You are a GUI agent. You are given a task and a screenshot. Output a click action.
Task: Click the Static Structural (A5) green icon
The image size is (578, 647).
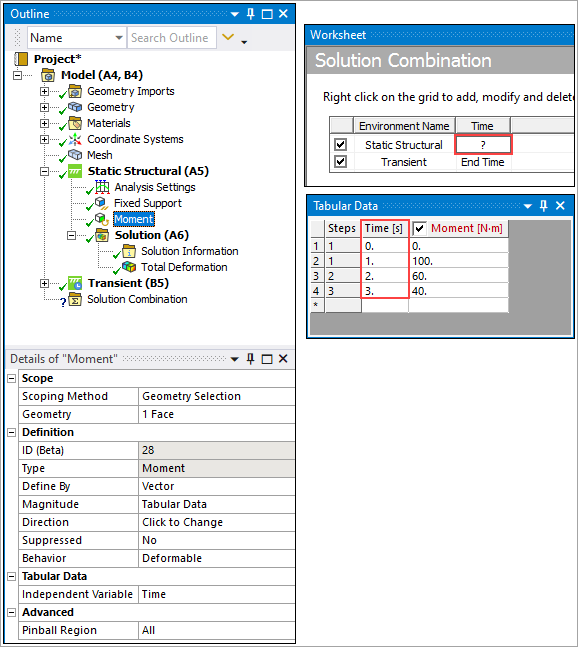(x=75, y=171)
